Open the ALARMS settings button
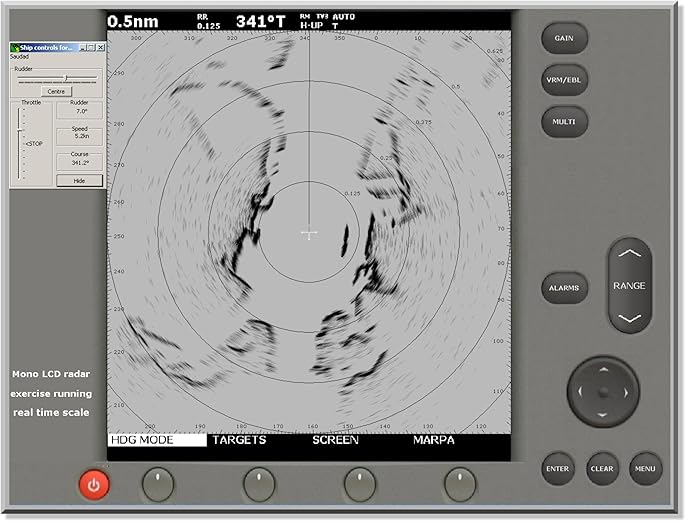 (564, 288)
